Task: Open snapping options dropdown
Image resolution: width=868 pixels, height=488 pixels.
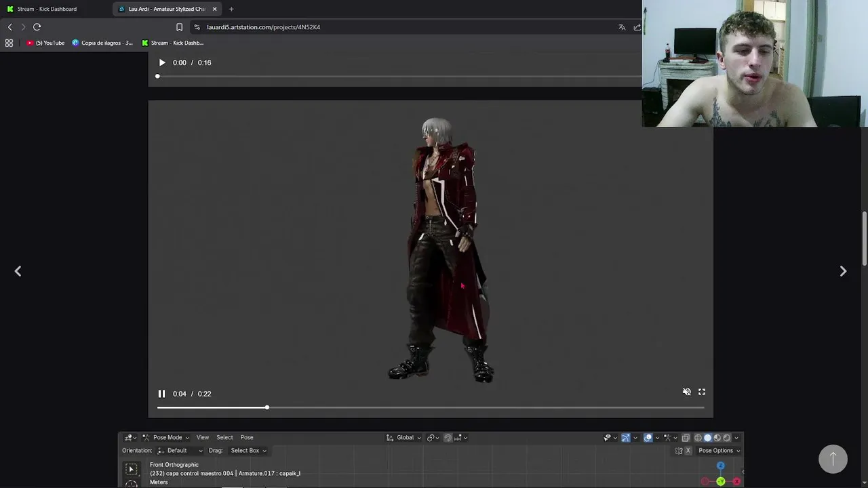Action: (461, 438)
